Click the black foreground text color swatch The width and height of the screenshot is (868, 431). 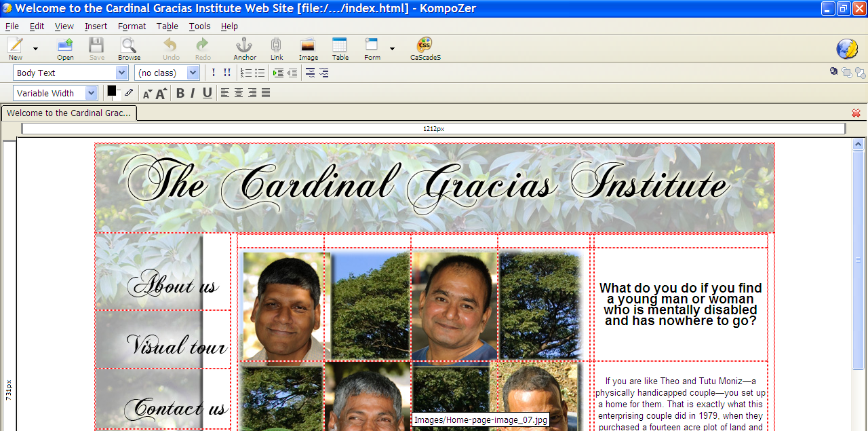pos(112,90)
